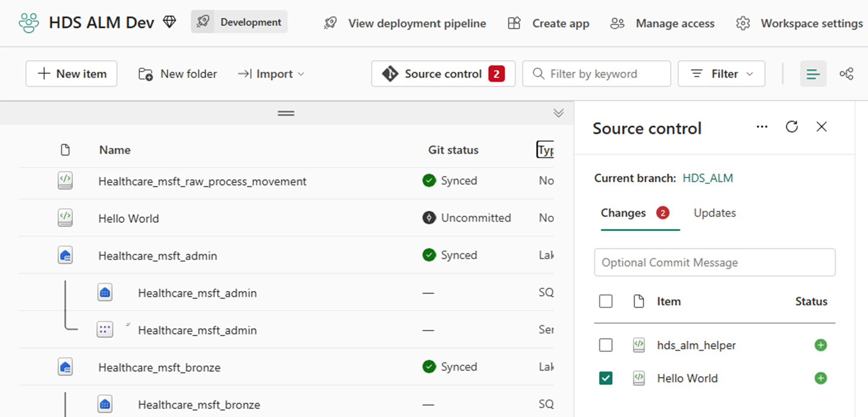Viewport: 868px width, 417px height.
Task: Click the Hello World notebook icon in list
Action: [65, 218]
